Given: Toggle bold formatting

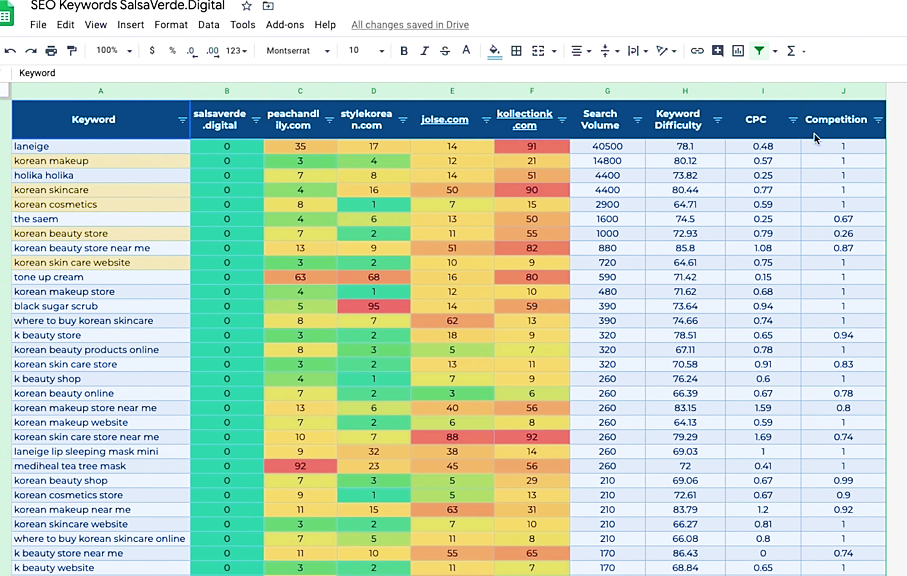Looking at the screenshot, I should pyautogui.click(x=404, y=51).
